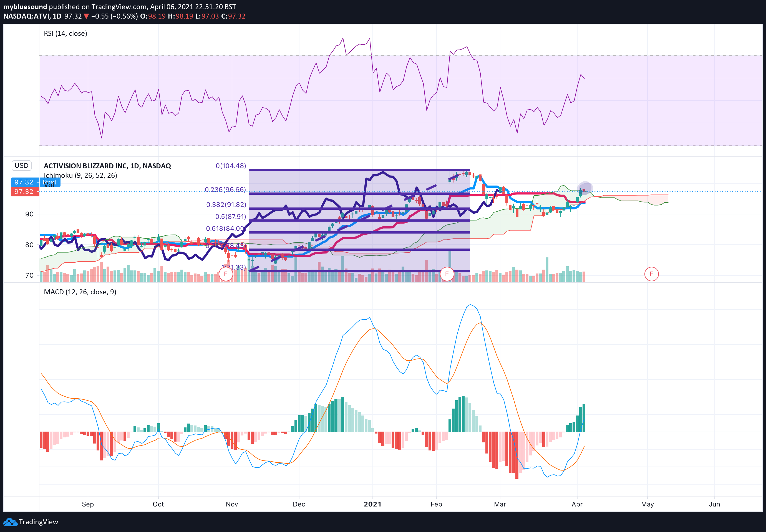Select the Ichimoku (9, 26, 52, 26) label
The height and width of the screenshot is (532, 766).
[x=80, y=175]
